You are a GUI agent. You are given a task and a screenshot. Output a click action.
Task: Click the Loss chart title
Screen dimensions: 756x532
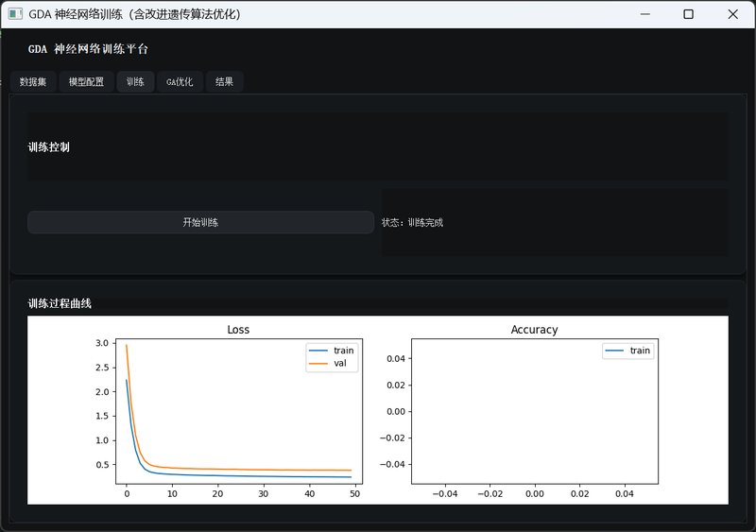click(238, 330)
